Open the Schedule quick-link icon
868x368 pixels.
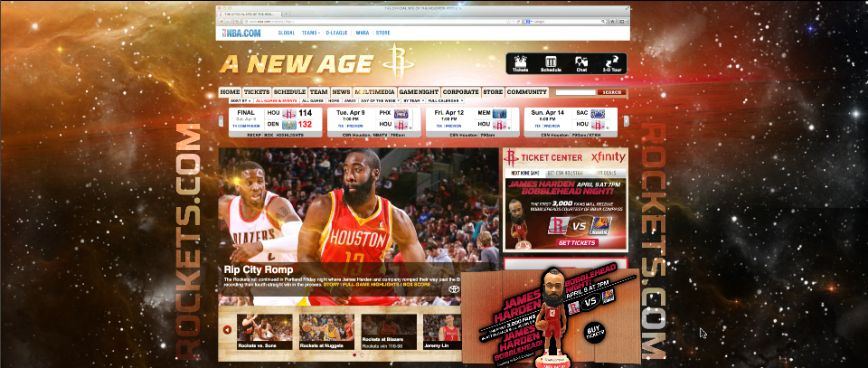tap(551, 63)
